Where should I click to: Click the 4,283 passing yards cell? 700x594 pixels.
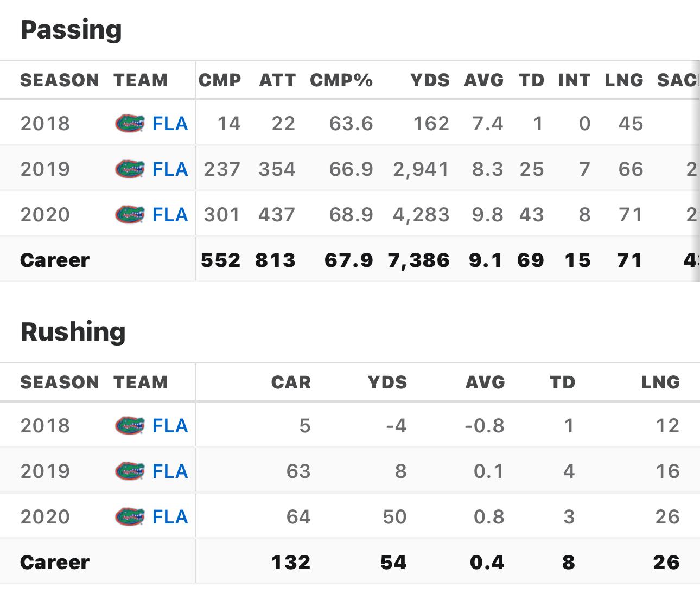[421, 215]
